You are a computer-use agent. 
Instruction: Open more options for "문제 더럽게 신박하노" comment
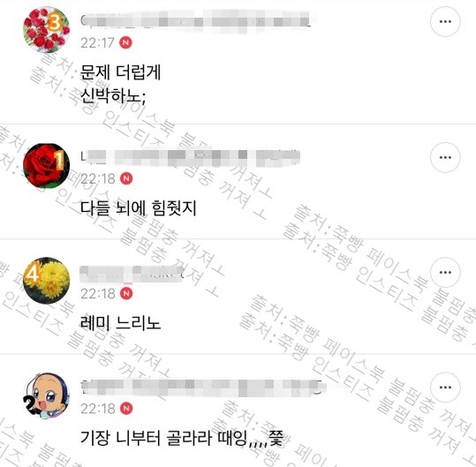click(x=445, y=21)
